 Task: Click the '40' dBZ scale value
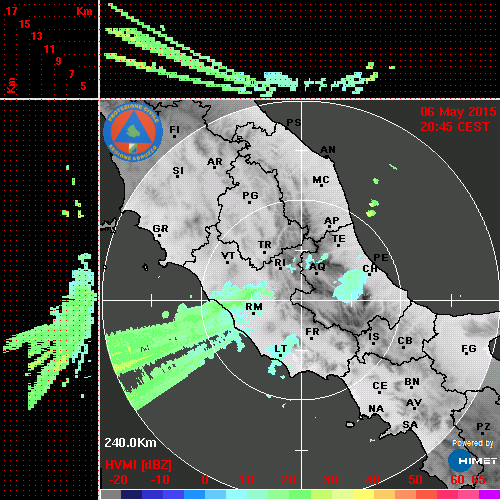373,480
